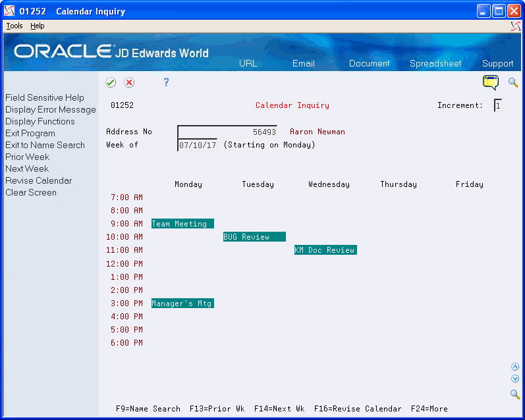Click the green checkmark OK icon
Screen dimensions: 525x420
pos(111,82)
